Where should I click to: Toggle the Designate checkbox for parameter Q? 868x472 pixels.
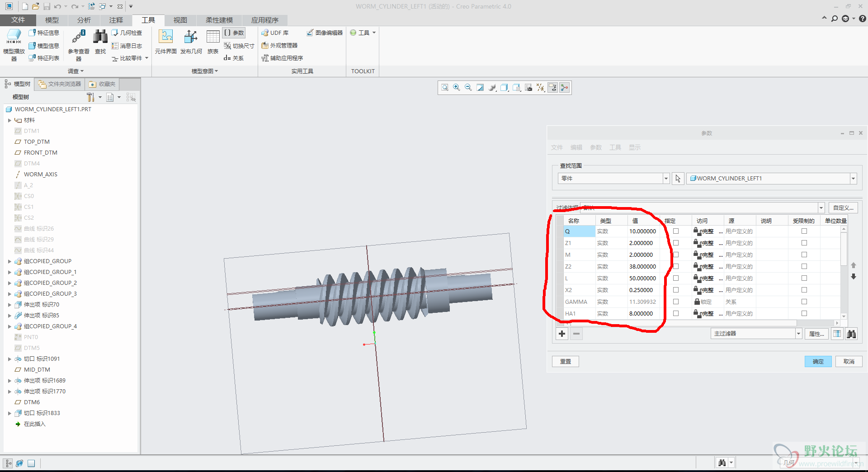coord(676,231)
